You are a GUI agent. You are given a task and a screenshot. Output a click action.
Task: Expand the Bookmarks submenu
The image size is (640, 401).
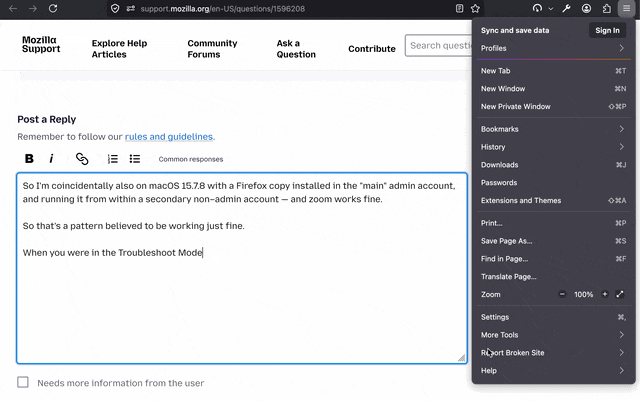pyautogui.click(x=553, y=129)
